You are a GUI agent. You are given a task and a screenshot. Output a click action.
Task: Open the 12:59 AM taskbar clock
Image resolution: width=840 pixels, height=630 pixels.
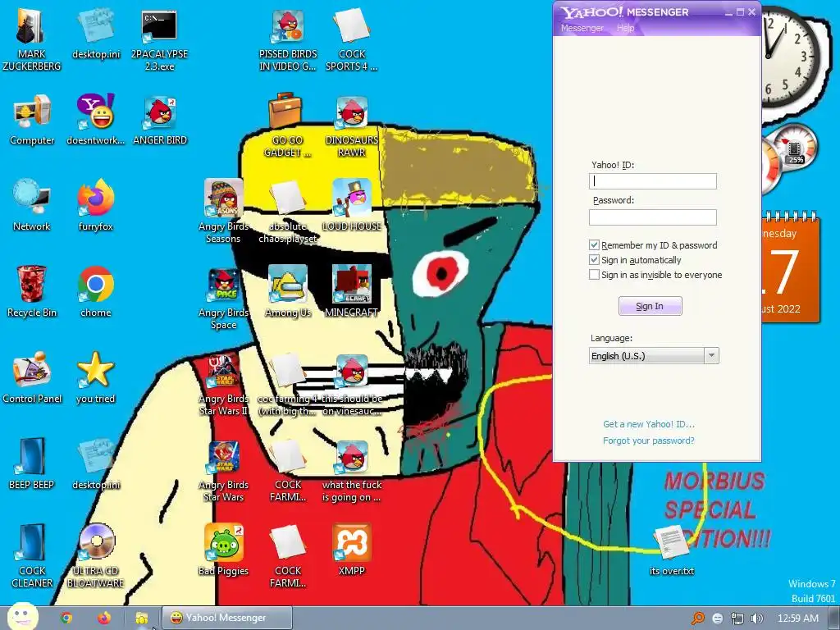(x=797, y=619)
